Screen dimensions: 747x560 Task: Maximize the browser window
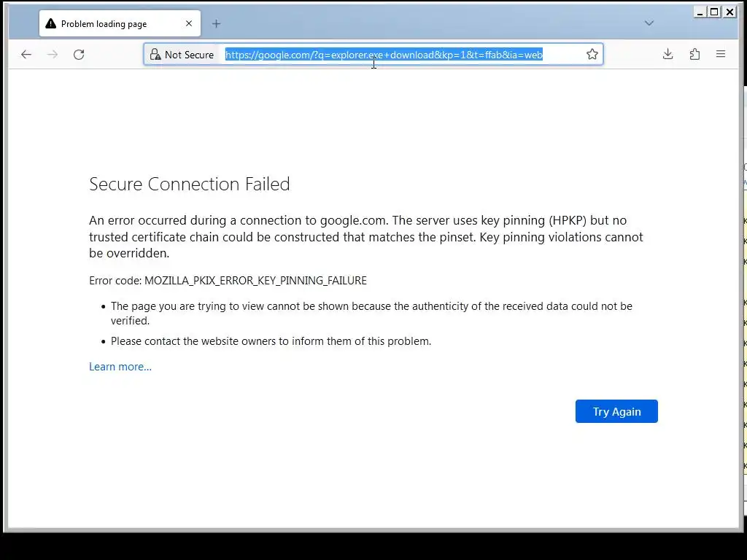[715, 12]
